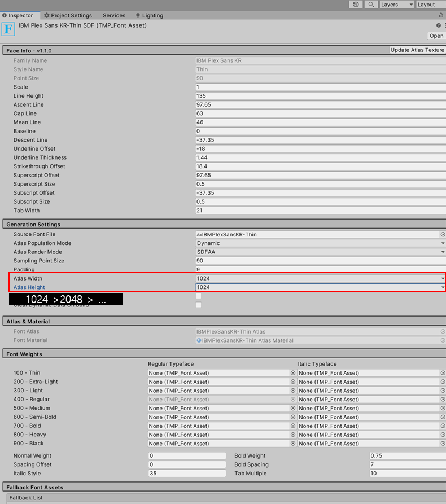Switch to the Project Settings tab
This screenshot has height=504, width=446.
tap(68, 15)
